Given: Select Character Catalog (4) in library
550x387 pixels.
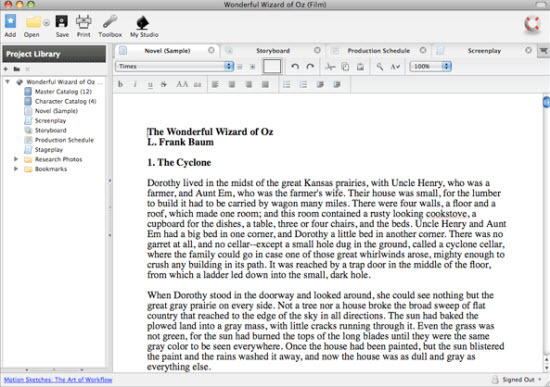Looking at the screenshot, I should [x=65, y=101].
